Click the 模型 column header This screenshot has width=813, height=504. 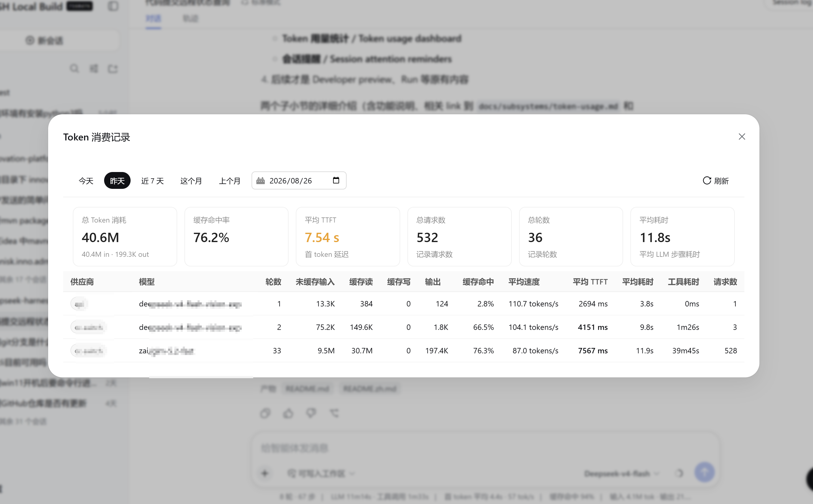point(147,282)
